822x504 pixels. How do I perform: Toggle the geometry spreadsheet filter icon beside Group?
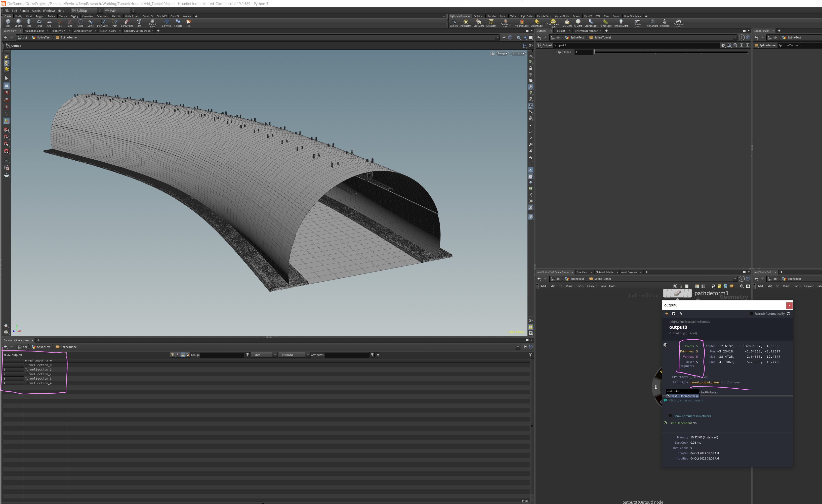click(x=248, y=355)
